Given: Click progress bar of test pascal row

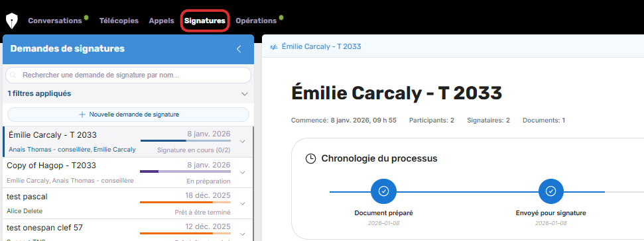Looking at the screenshot, I should pyautogui.click(x=186, y=202).
